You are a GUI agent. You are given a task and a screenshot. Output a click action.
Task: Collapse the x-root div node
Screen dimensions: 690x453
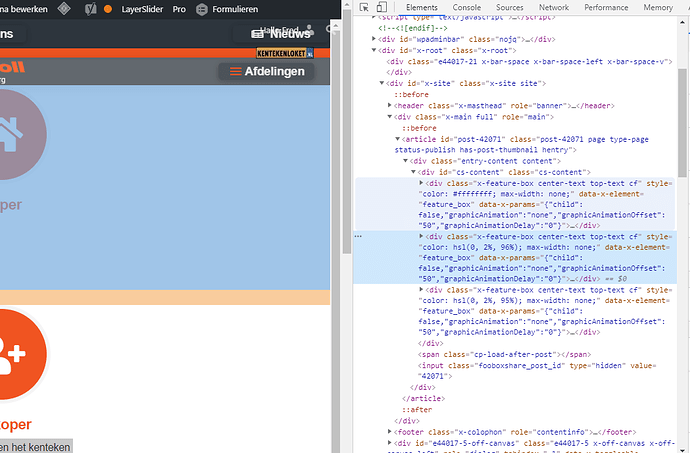coord(374,50)
